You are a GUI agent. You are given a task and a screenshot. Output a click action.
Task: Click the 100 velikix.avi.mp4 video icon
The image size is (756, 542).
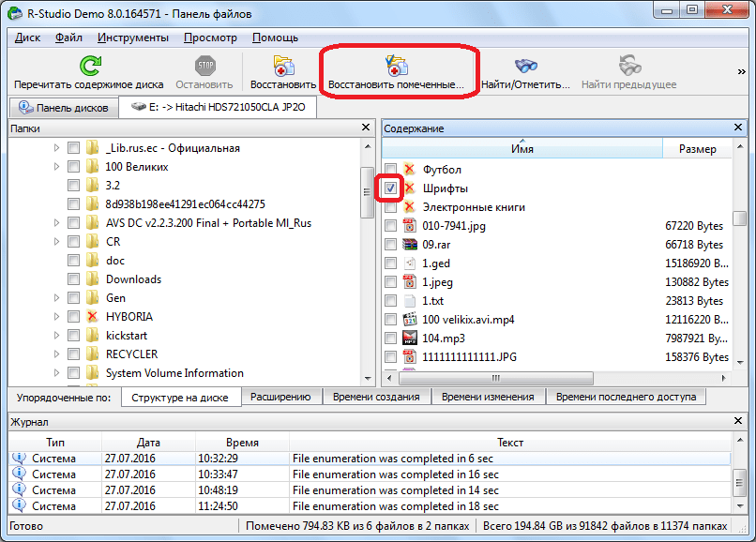409,320
